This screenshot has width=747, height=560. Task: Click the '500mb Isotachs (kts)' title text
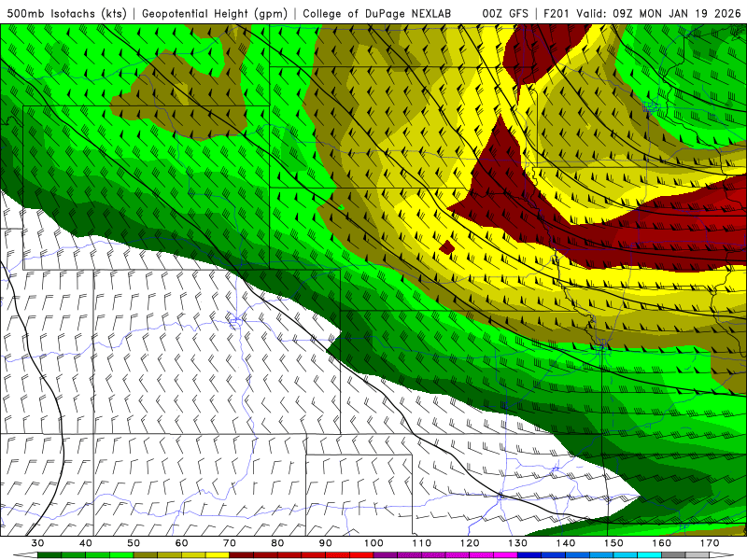pyautogui.click(x=66, y=13)
